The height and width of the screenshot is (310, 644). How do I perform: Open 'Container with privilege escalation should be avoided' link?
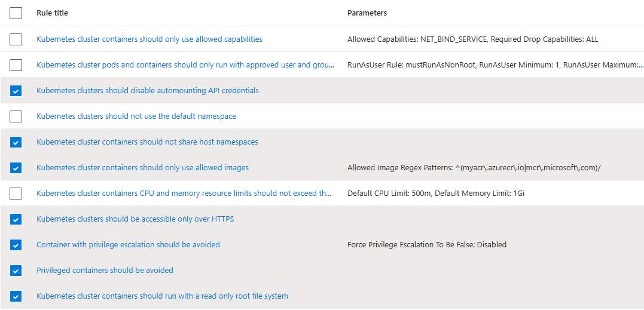pos(128,245)
